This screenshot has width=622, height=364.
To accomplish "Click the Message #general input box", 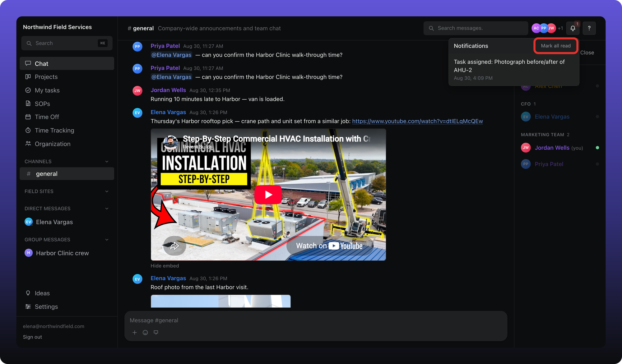I will [316, 320].
